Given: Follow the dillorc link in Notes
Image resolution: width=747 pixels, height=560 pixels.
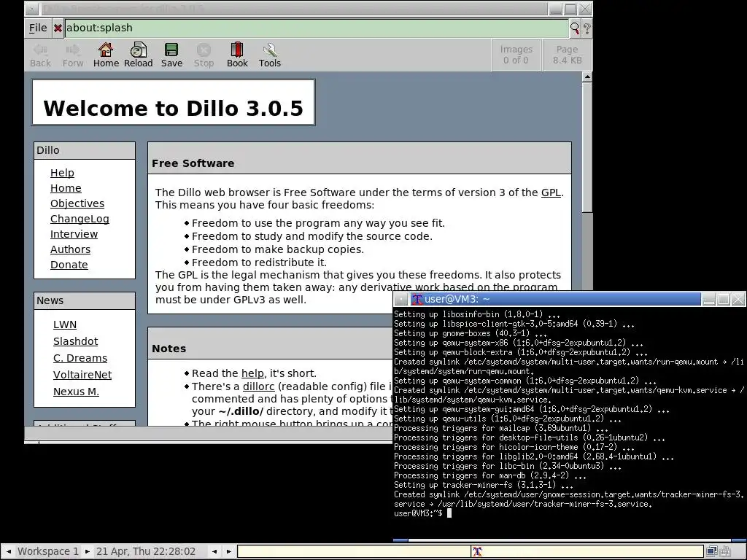Looking at the screenshot, I should pos(259,386).
